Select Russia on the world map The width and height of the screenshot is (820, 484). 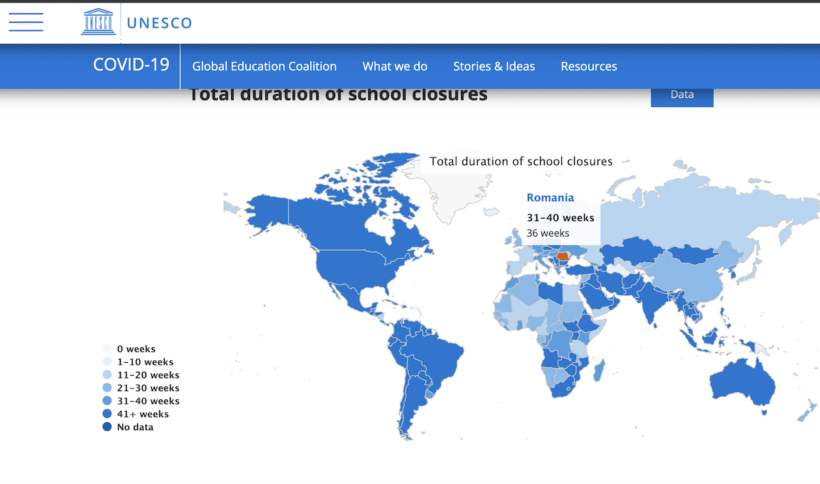click(701, 214)
